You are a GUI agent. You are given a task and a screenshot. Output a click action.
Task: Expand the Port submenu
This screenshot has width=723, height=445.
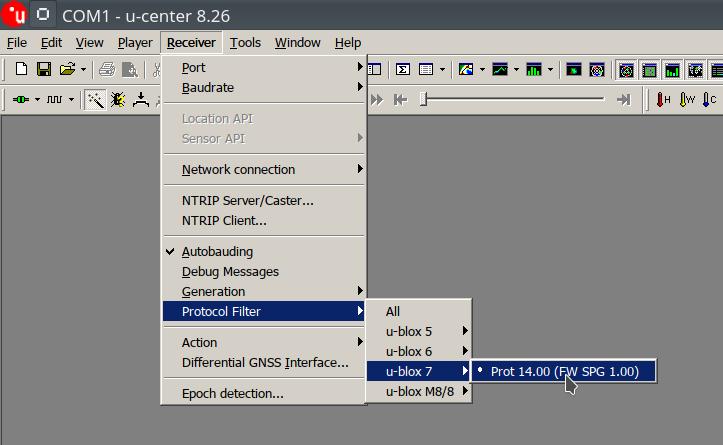tap(264, 67)
